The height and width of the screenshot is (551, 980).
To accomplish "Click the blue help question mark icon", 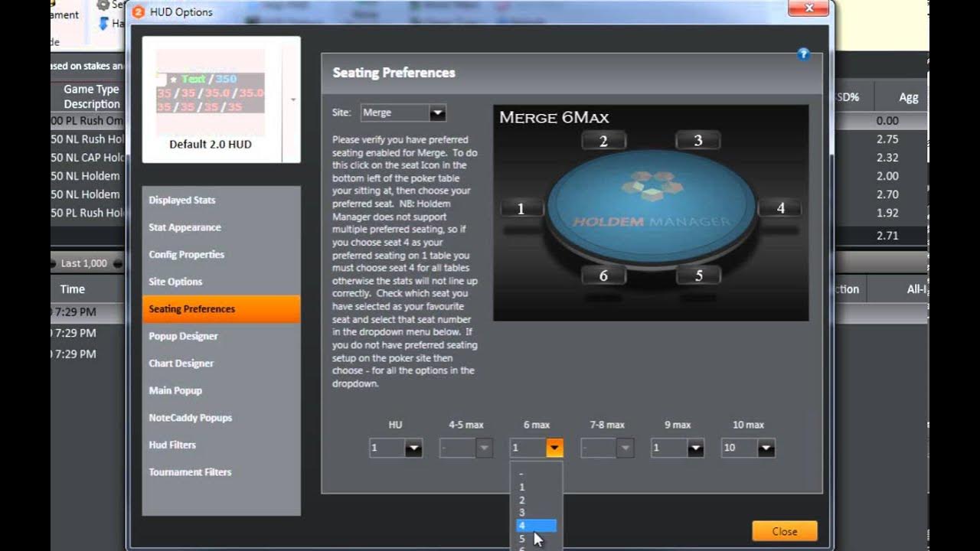I will pyautogui.click(x=803, y=54).
